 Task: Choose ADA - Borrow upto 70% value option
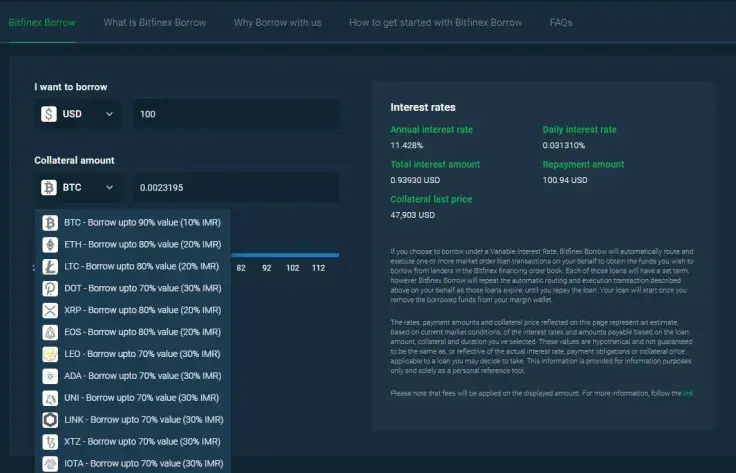(133, 376)
